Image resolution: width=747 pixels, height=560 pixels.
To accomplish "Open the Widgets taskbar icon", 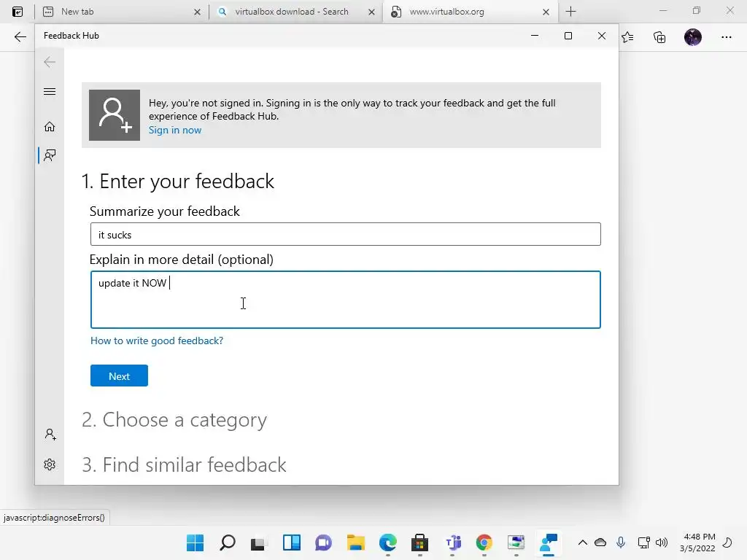I will (292, 542).
